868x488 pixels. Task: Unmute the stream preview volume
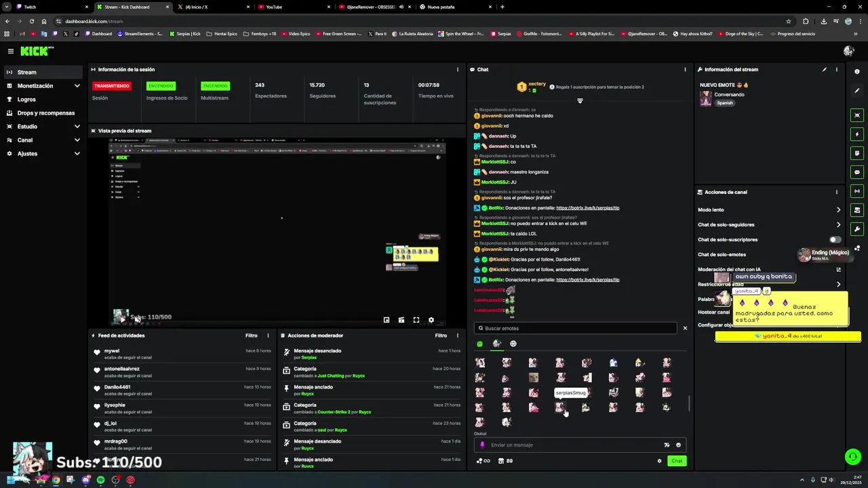138,320
